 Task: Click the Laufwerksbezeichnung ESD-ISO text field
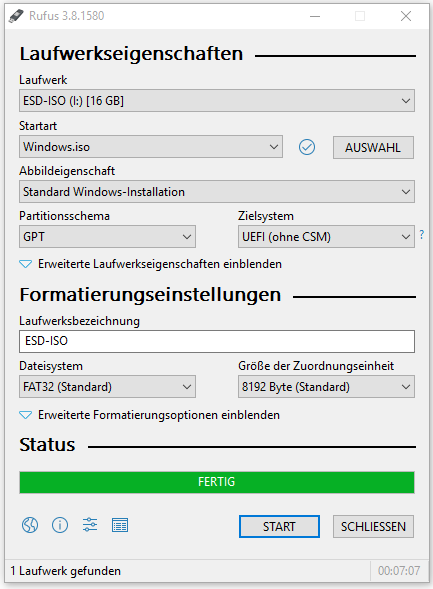(217, 341)
